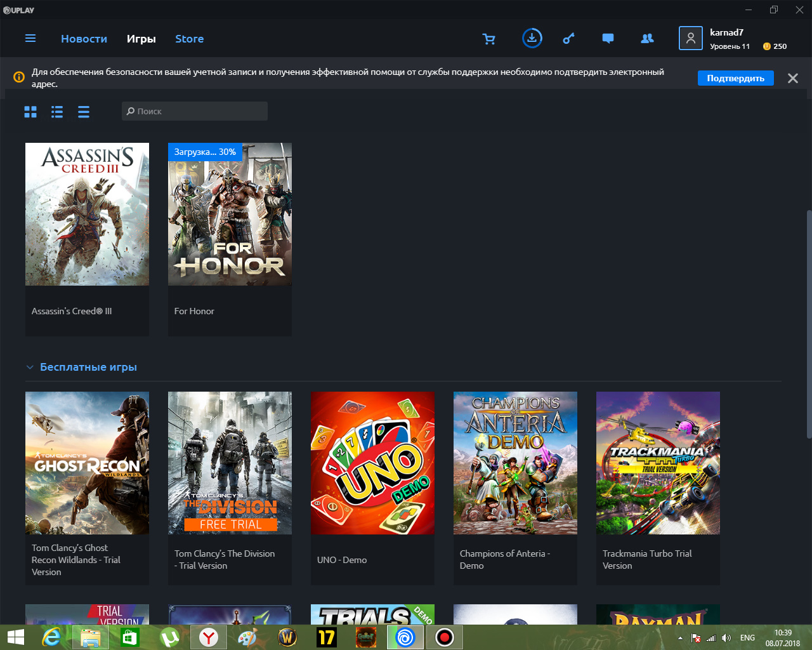
Task: Open the UNO Demo cover
Action: (x=372, y=463)
